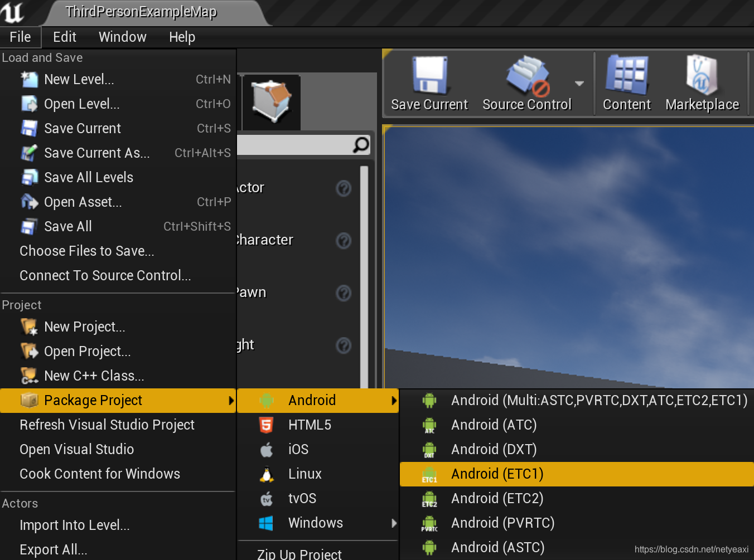Screen dimensions: 754x560
Task: Click the help icon beside Actor
Action: point(344,188)
